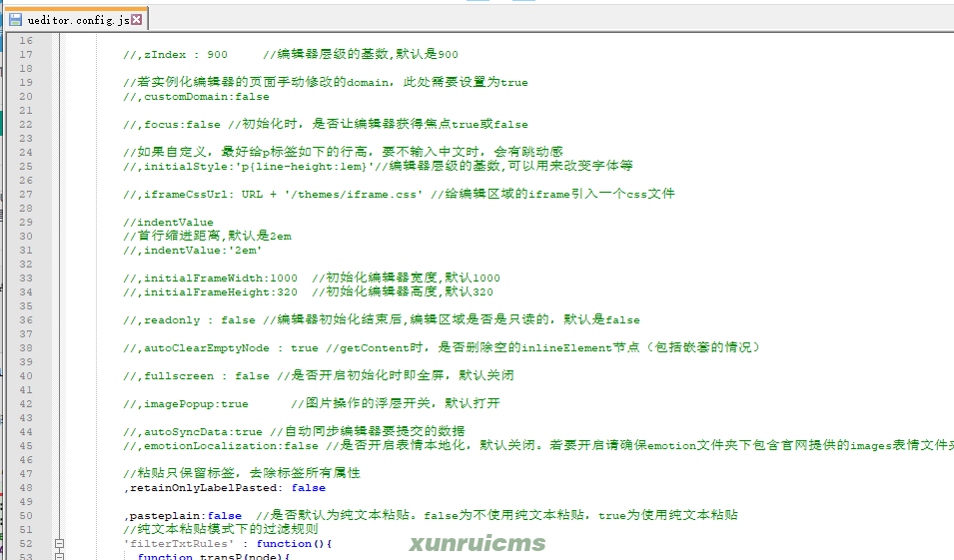This screenshot has width=954, height=560.
Task: Click the imagePopup:true comment line
Action: [312, 403]
